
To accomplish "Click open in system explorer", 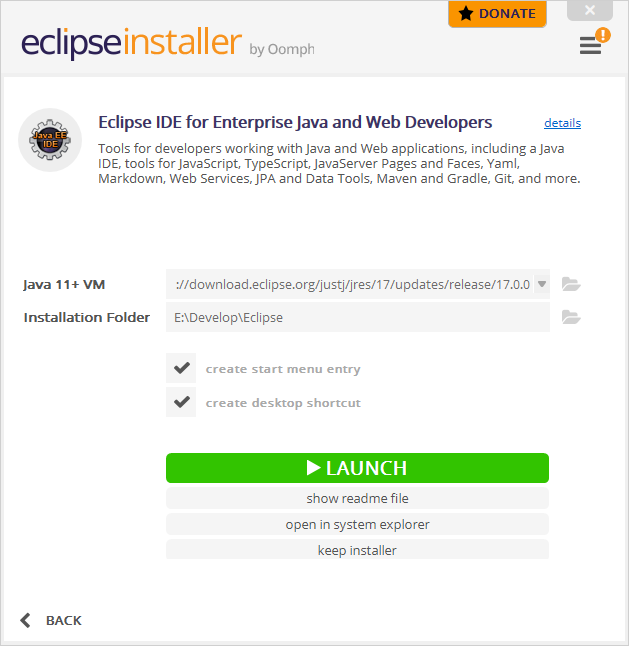I will (358, 524).
